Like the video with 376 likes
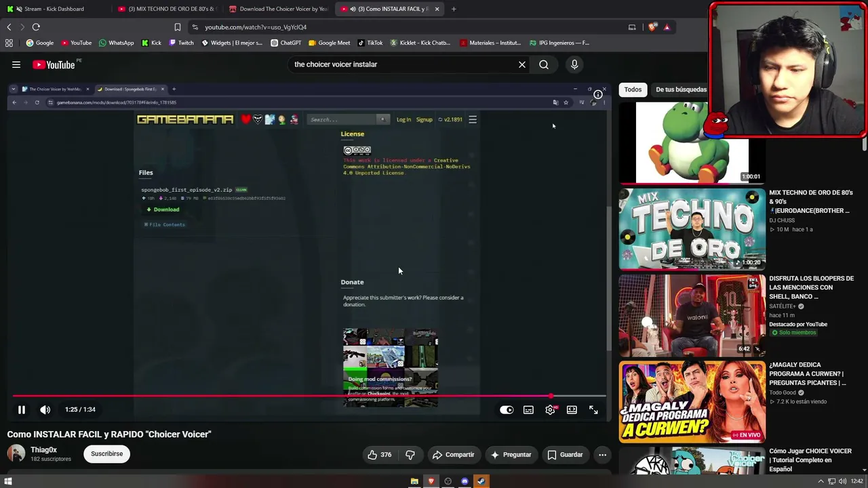The height and width of the screenshot is (488, 868). tap(380, 455)
